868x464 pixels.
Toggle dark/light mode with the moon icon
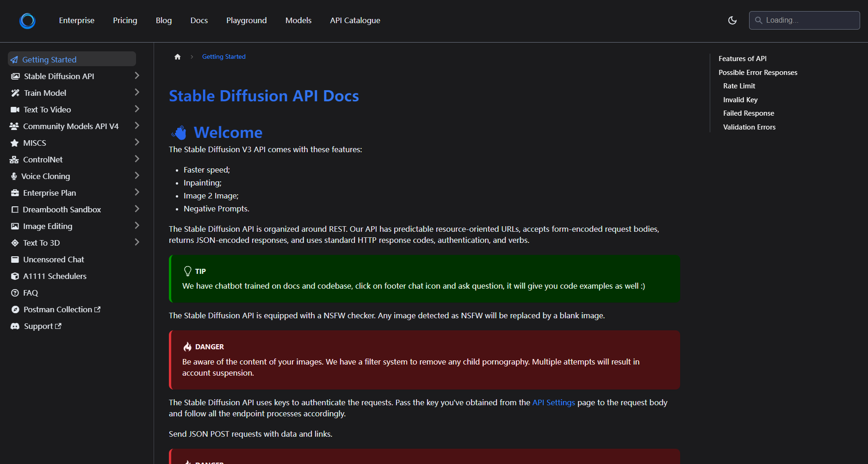click(732, 20)
